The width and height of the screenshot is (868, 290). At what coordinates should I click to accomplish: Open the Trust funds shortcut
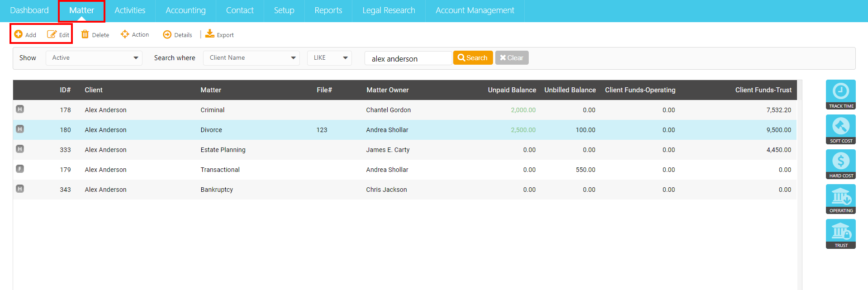tap(840, 234)
